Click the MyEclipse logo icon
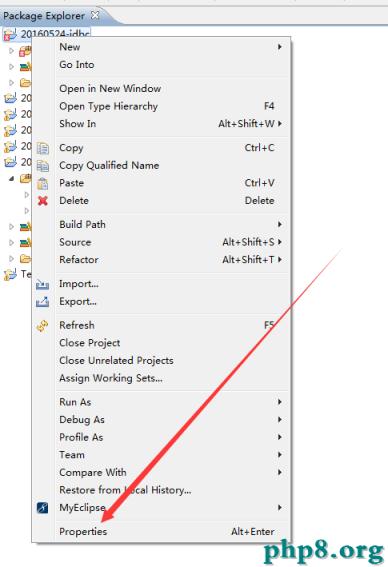Screen dimensions: 388x567 point(42,508)
